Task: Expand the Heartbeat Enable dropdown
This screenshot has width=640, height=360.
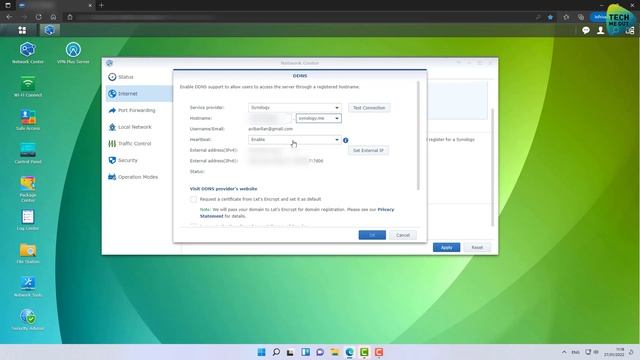Action: tap(294, 140)
